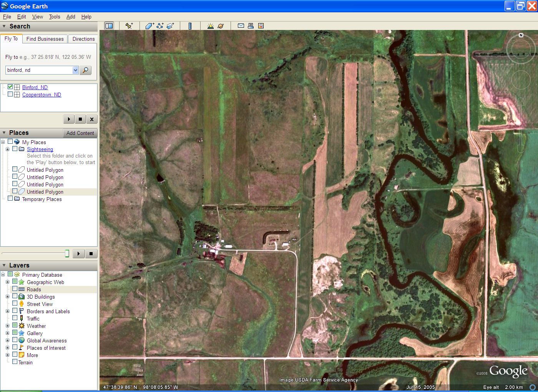Click the streaming status indicator icon
This screenshot has height=392, width=538.
(533, 387)
